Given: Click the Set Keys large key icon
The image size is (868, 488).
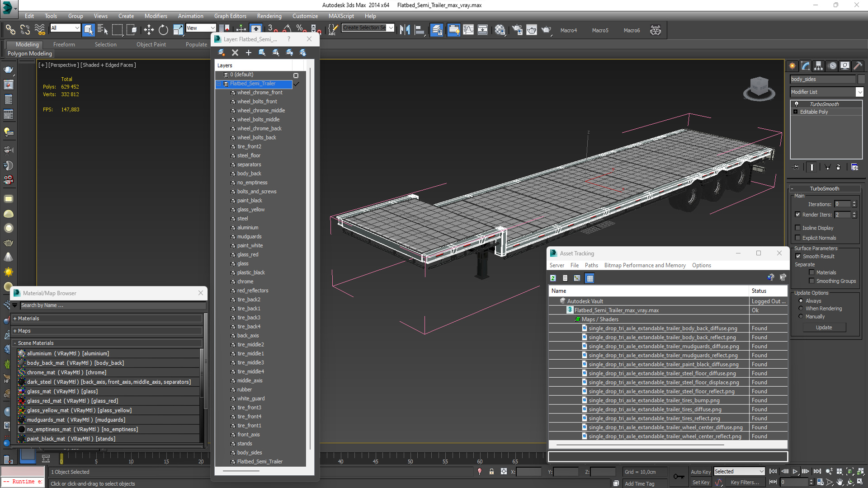Looking at the screenshot, I should [679, 477].
